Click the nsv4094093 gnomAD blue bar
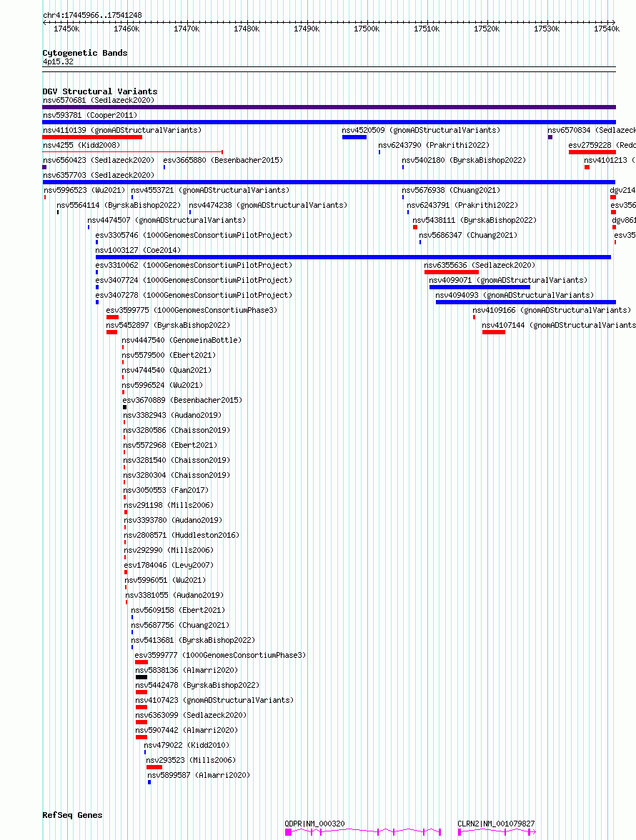636x840 pixels. coord(526,302)
